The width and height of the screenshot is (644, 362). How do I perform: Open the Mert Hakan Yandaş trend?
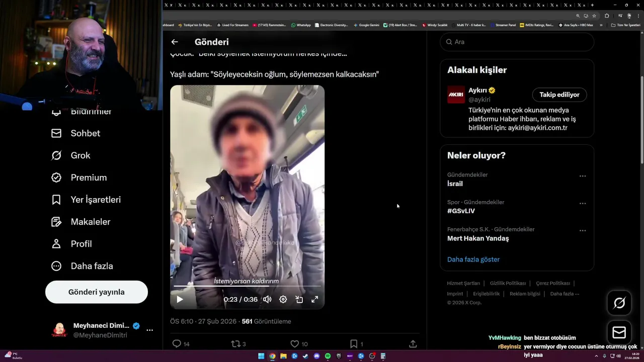tap(478, 238)
